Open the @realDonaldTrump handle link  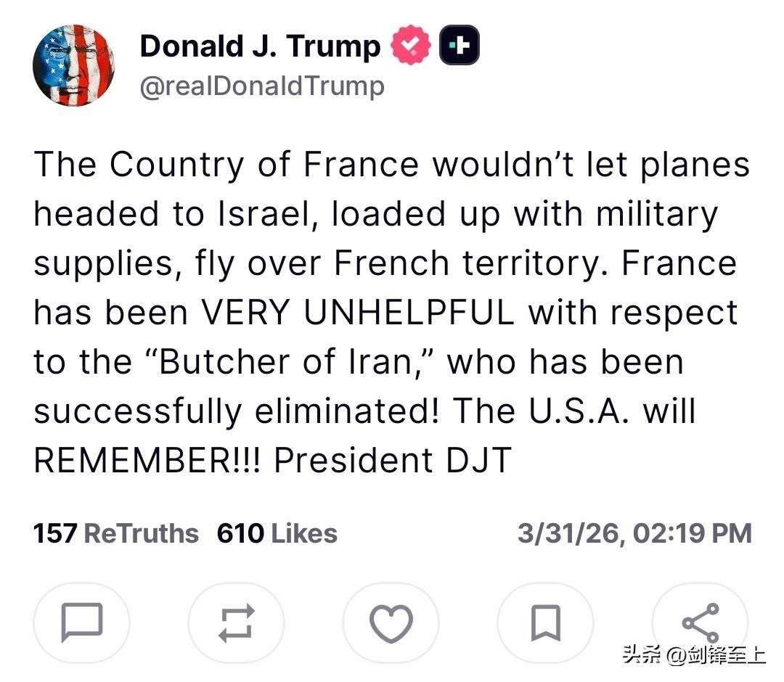tap(263, 85)
